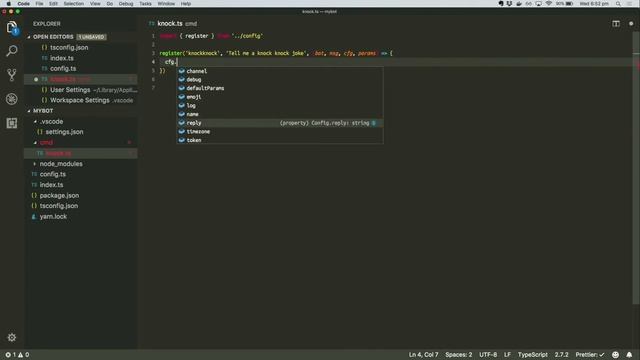The image size is (640, 360).
Task: Open Manage gear settings icon
Action: (x=12, y=338)
